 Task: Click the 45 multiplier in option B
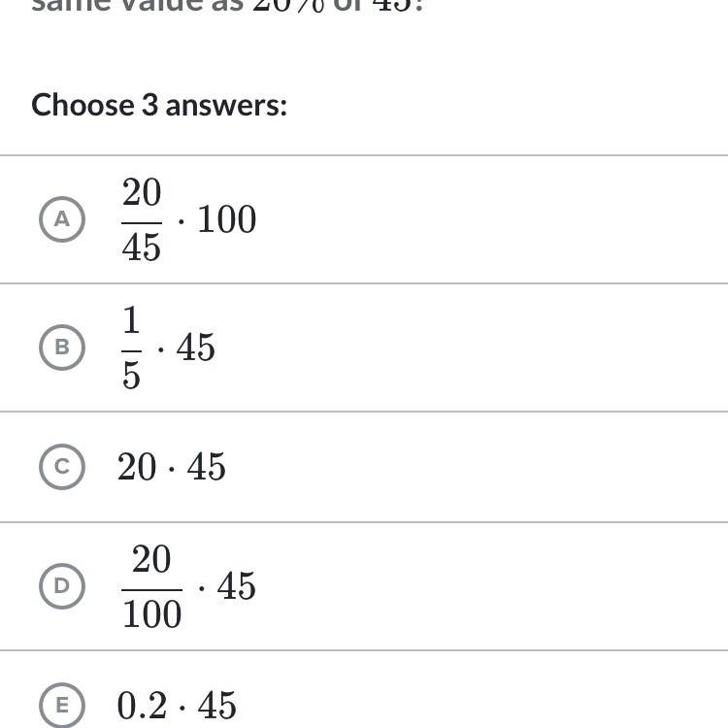[196, 347]
